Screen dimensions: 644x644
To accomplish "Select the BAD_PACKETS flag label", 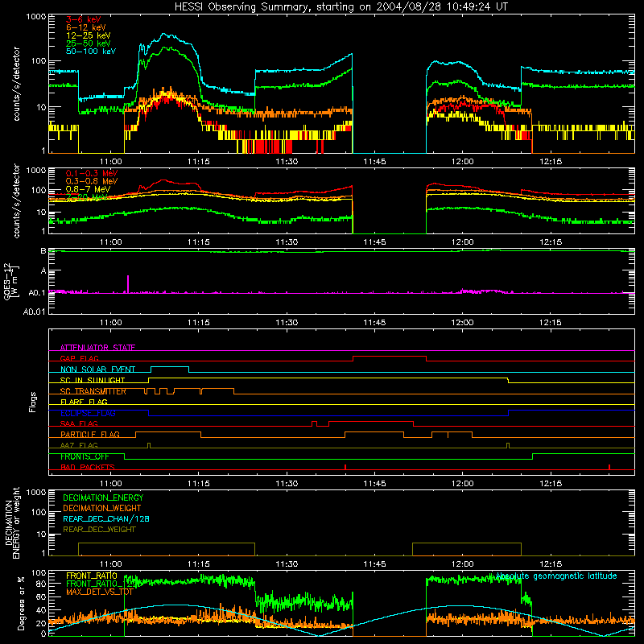I will pyautogui.click(x=88, y=467).
